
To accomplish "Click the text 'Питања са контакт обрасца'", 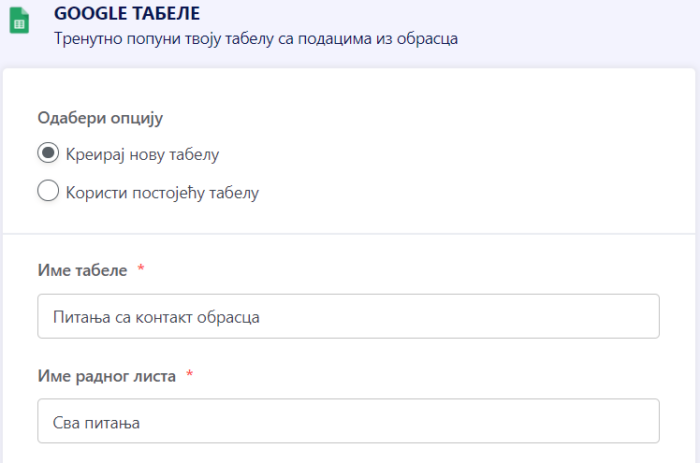I will point(156,317).
